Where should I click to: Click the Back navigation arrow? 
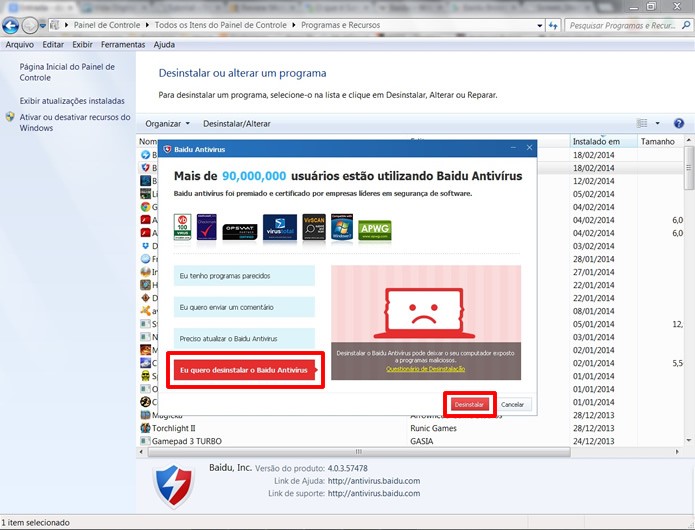click(10, 26)
